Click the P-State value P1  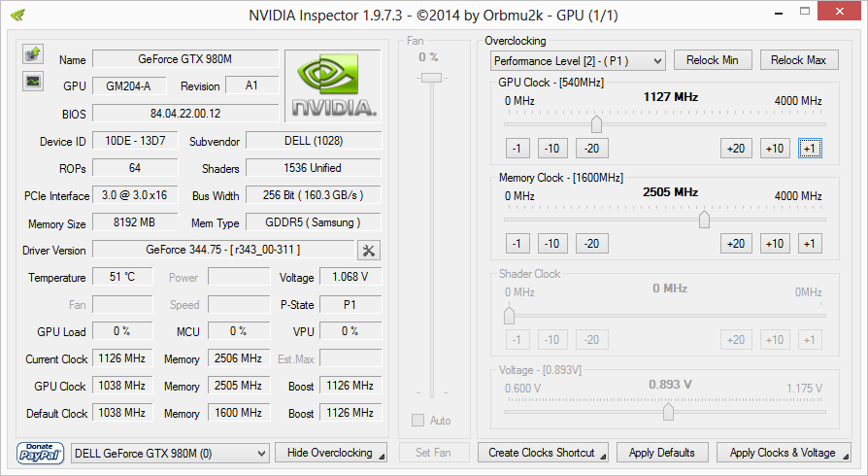pos(351,304)
